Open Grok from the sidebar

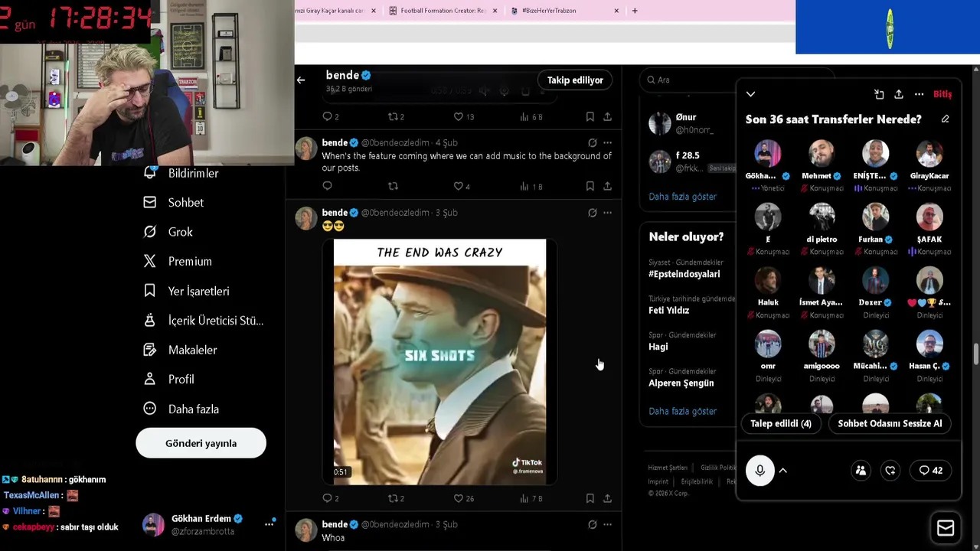click(168, 232)
